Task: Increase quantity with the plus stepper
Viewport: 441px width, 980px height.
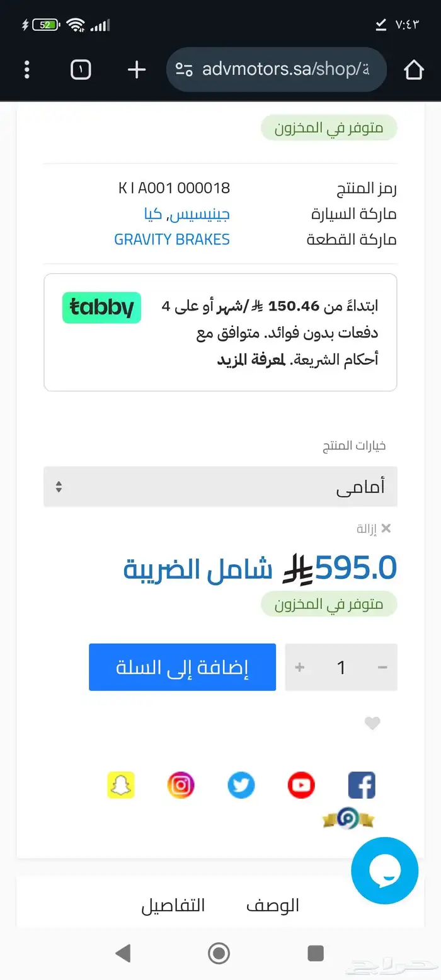Action: click(299, 667)
